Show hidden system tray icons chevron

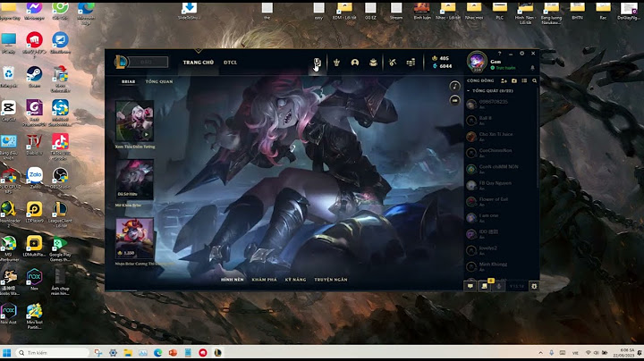click(x=540, y=353)
